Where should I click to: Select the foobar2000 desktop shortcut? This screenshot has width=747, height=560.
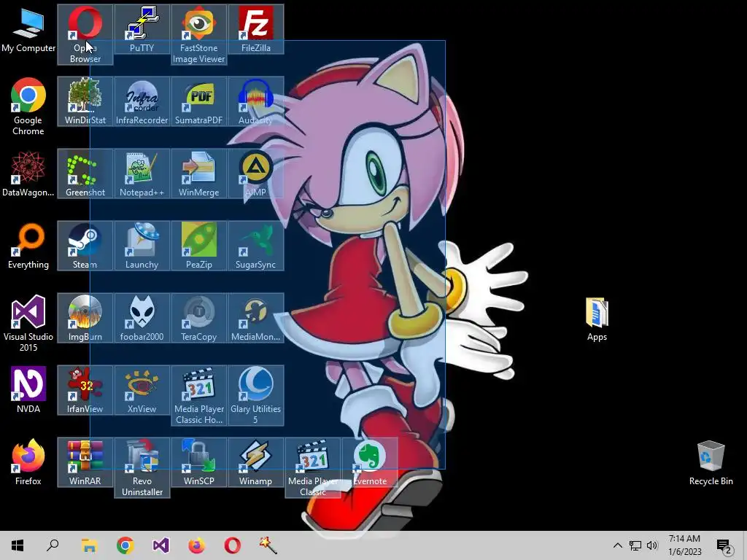[142, 318]
